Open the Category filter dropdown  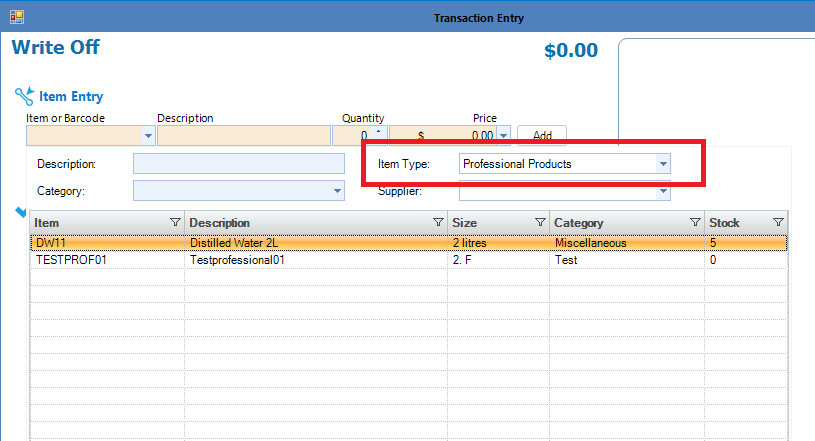(336, 191)
